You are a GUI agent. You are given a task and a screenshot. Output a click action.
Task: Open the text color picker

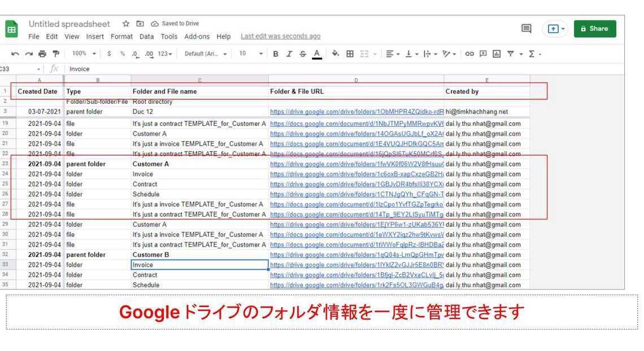[317, 54]
